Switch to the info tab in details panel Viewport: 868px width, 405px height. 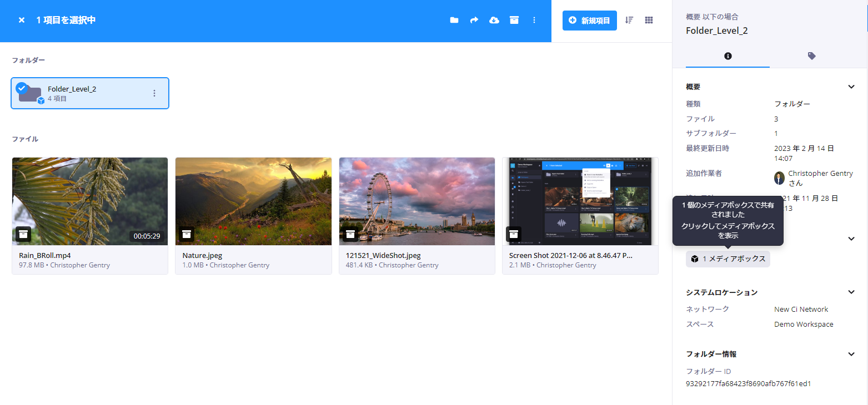[x=727, y=56]
